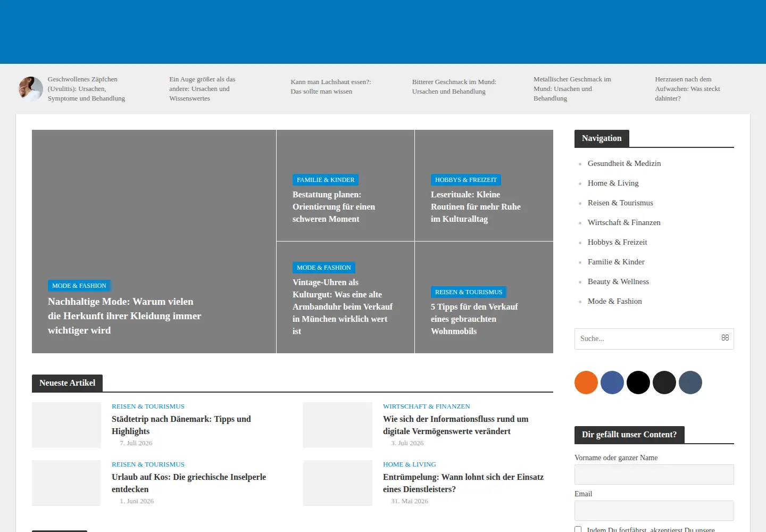The height and width of the screenshot is (532, 766).
Task: Open 'Urlaub auf Kos' article title
Action: (x=189, y=483)
